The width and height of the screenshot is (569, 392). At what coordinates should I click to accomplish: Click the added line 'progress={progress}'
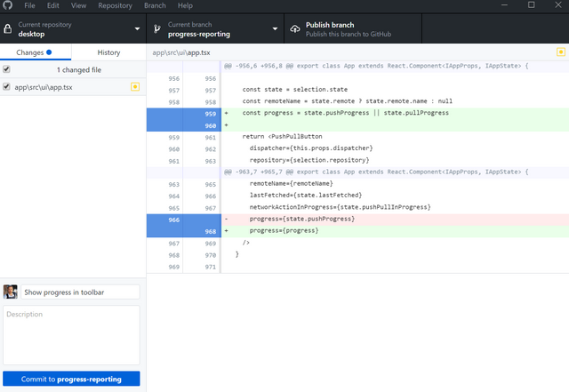(284, 230)
